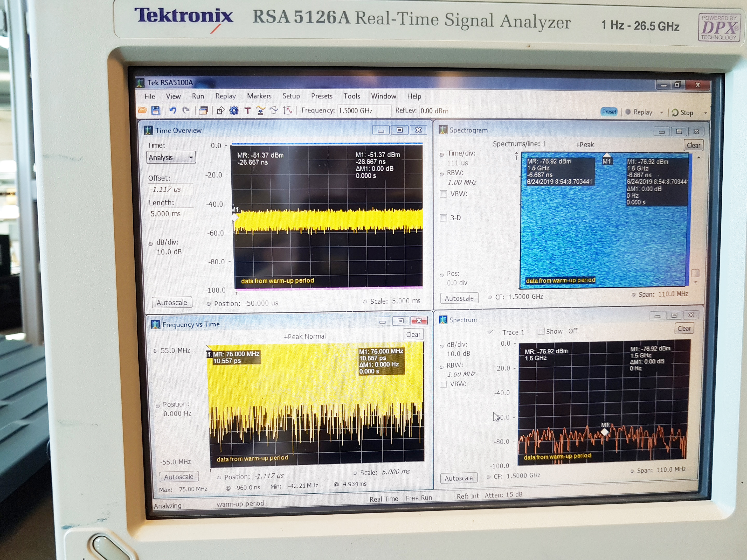Click Autoscale in Time Overview
The image size is (747, 560).
click(x=172, y=303)
